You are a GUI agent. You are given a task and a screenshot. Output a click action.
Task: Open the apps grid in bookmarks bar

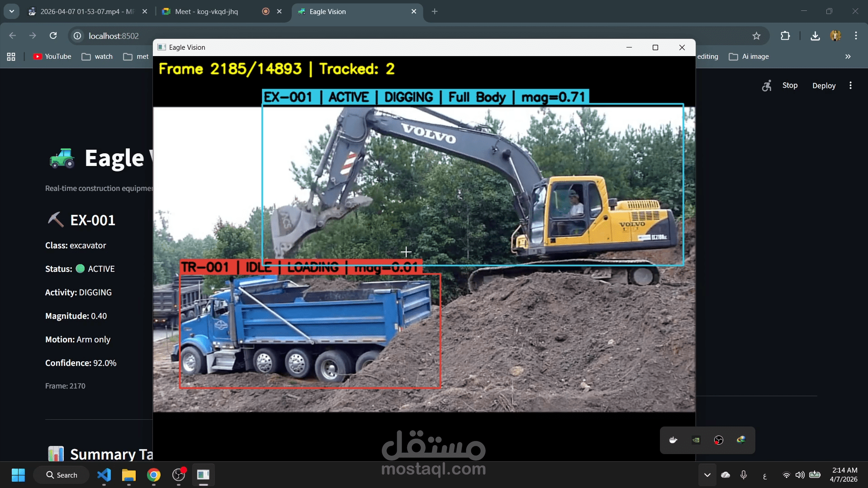(x=11, y=57)
